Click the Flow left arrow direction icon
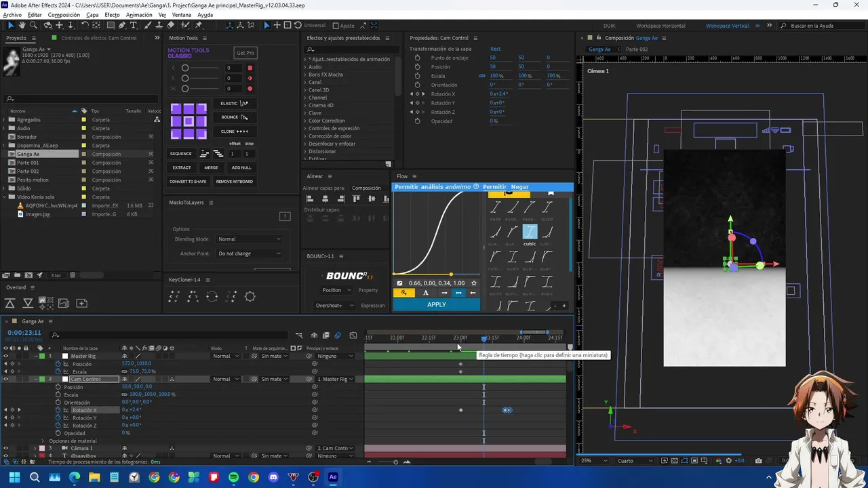868x488 pixels. pyautogui.click(x=473, y=293)
